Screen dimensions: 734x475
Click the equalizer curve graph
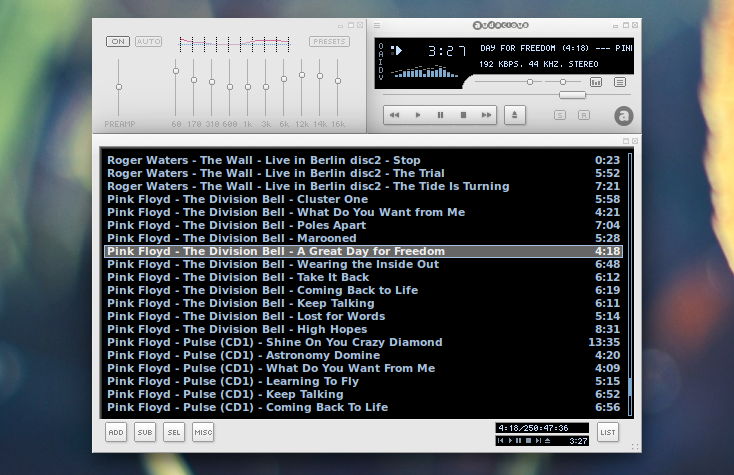(x=234, y=44)
